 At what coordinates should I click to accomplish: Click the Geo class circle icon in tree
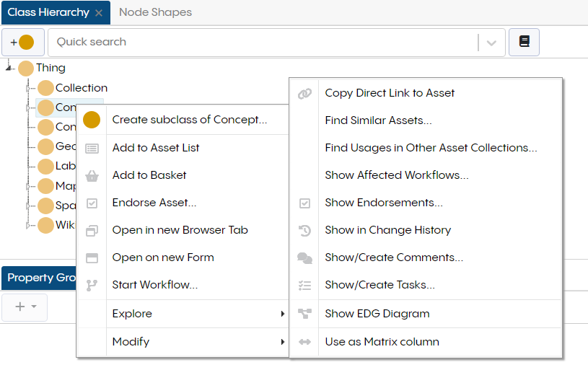pyautogui.click(x=45, y=146)
